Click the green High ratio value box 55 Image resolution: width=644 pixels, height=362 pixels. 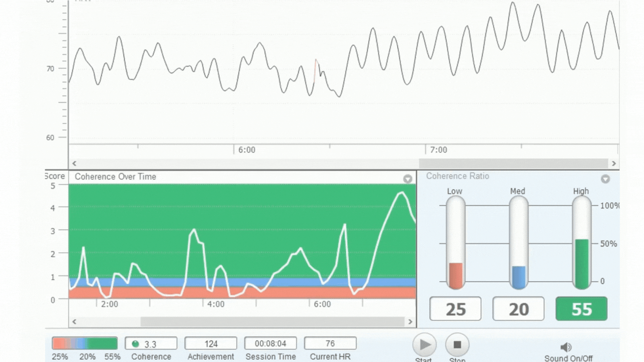click(x=581, y=309)
